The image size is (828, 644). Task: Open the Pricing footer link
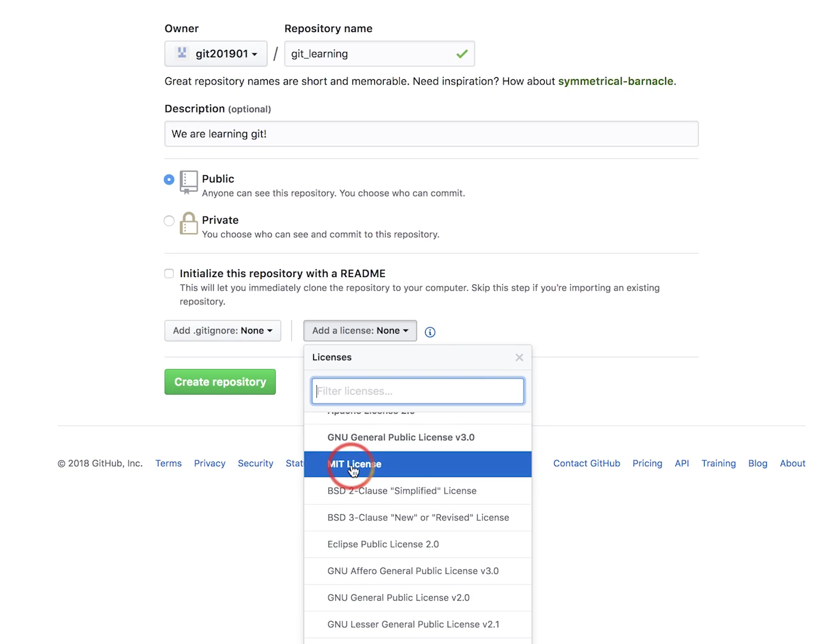647,464
